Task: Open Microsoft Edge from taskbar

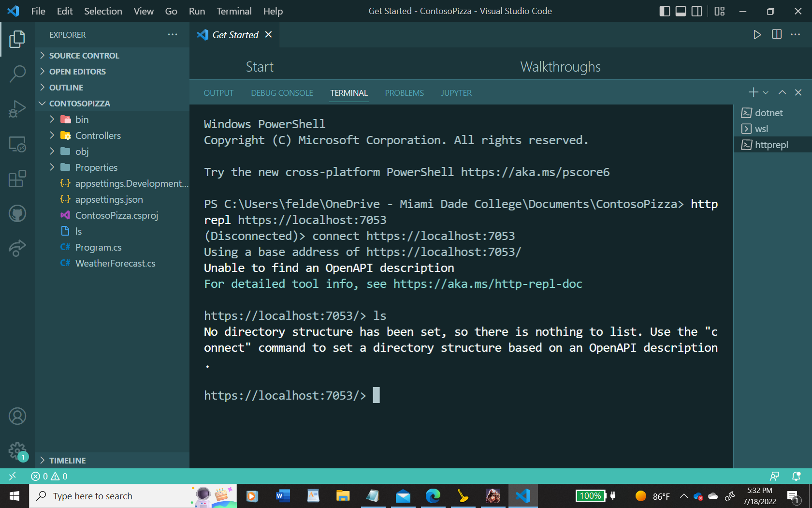Action: click(433, 496)
